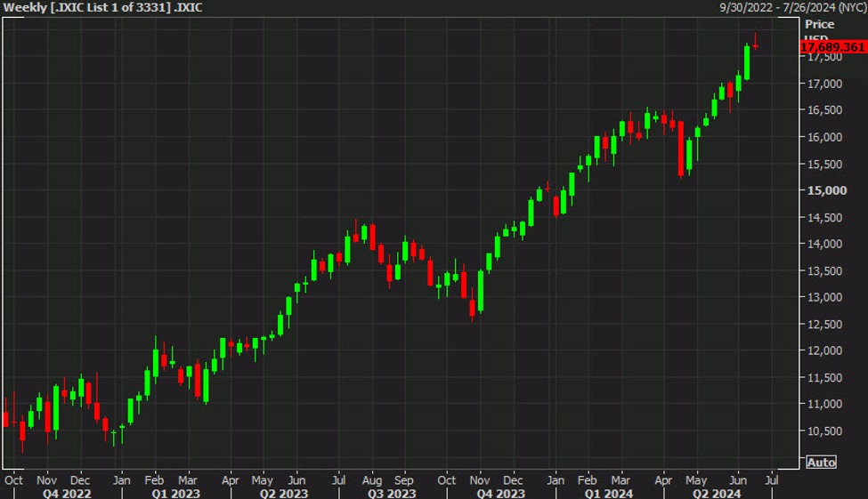Screen dimensions: 868x499
Task: Click the tall green early November 2023 candle
Action: (481, 291)
